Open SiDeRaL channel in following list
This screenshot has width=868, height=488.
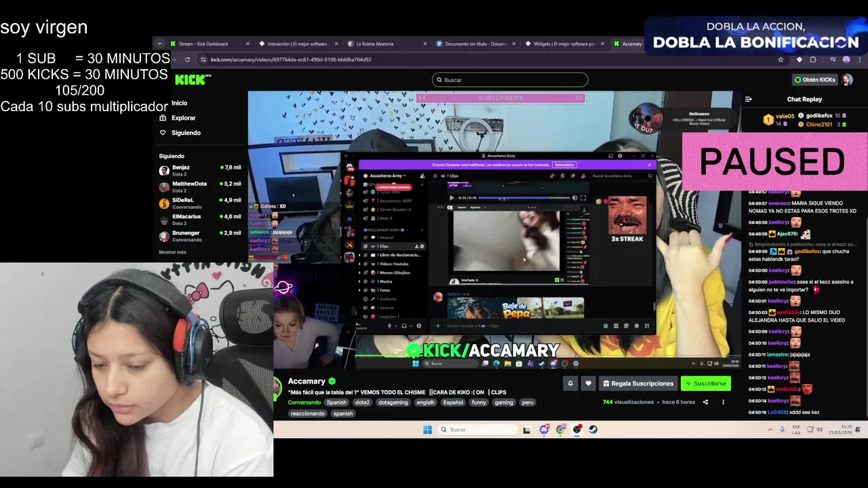pos(200,203)
